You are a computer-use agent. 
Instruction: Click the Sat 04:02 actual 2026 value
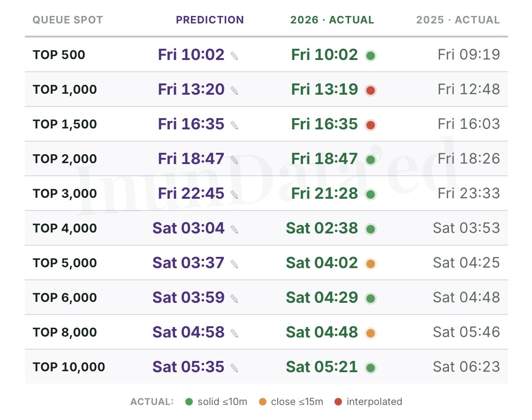(x=322, y=262)
